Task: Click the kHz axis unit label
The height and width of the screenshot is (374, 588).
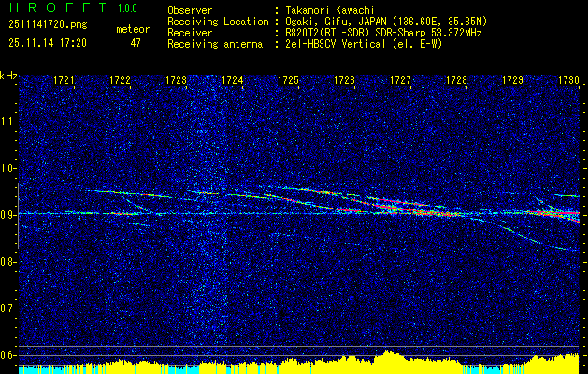Action: pyautogui.click(x=8, y=76)
